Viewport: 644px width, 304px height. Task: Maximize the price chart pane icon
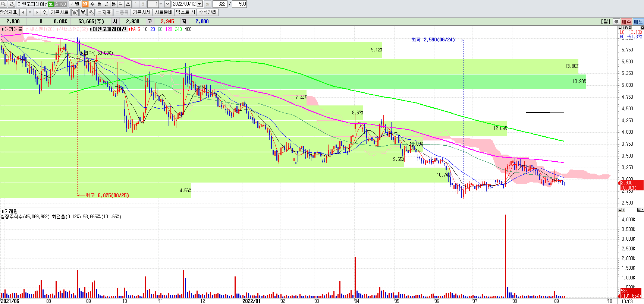click(x=642, y=28)
